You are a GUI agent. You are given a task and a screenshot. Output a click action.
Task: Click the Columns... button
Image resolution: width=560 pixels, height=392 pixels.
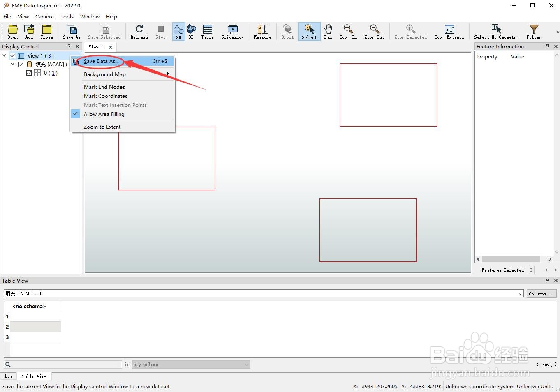(x=541, y=293)
